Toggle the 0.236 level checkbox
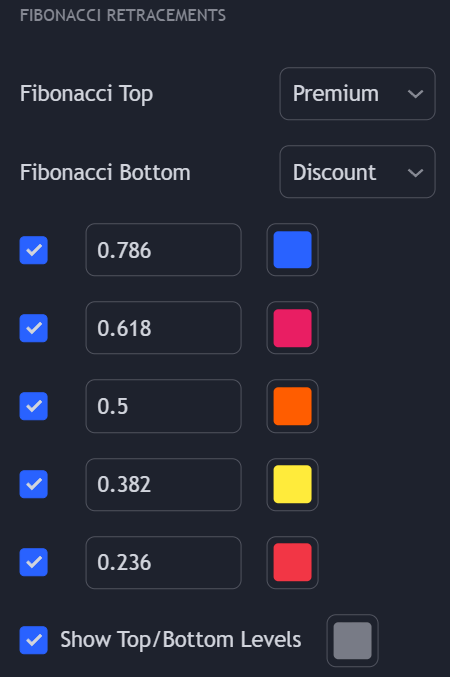Image resolution: width=450 pixels, height=677 pixels. tap(34, 562)
